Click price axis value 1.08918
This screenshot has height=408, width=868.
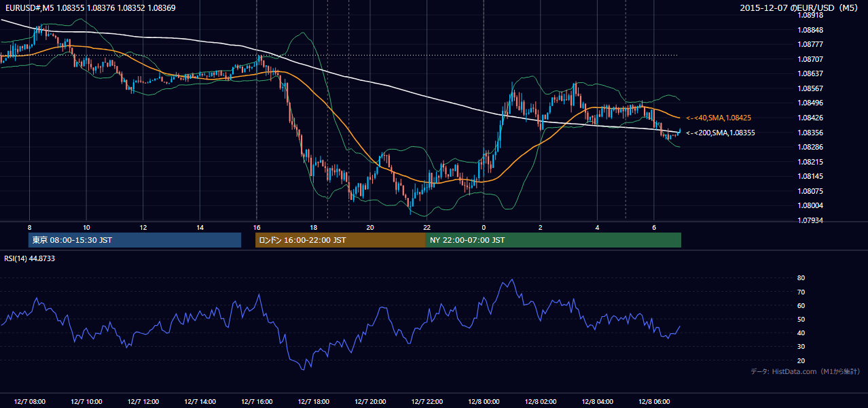(x=810, y=15)
